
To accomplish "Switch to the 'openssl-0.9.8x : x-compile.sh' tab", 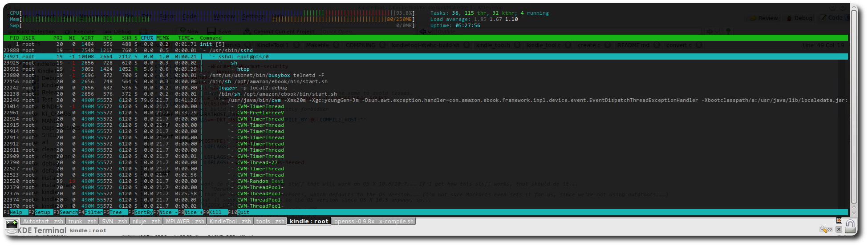I will point(374,221).
